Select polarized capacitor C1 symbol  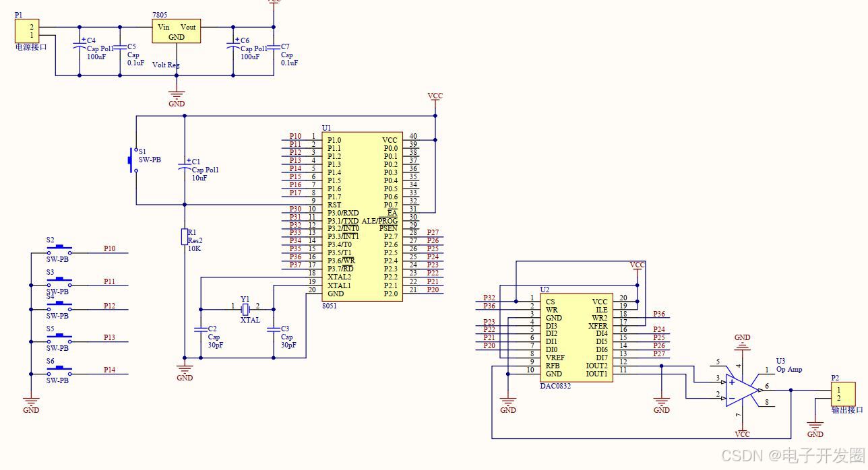click(x=185, y=165)
